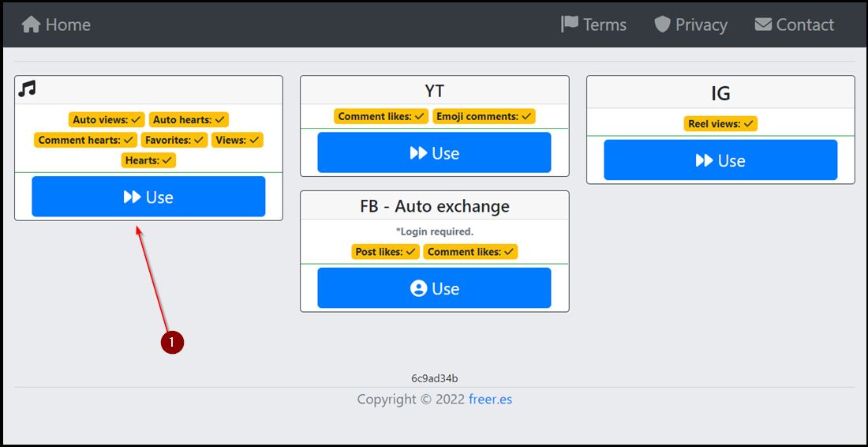Click the Home house icon

coord(31,24)
